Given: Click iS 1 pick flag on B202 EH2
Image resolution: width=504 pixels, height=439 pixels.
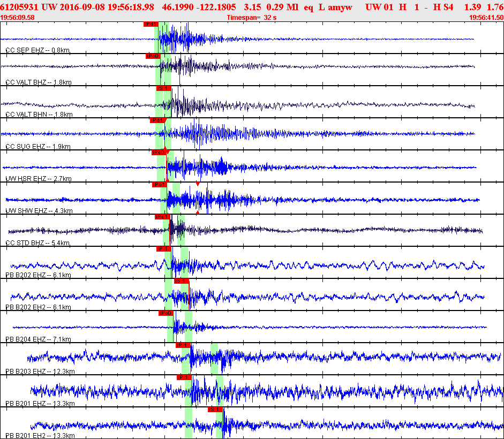Looking at the screenshot, I should pos(181,281).
